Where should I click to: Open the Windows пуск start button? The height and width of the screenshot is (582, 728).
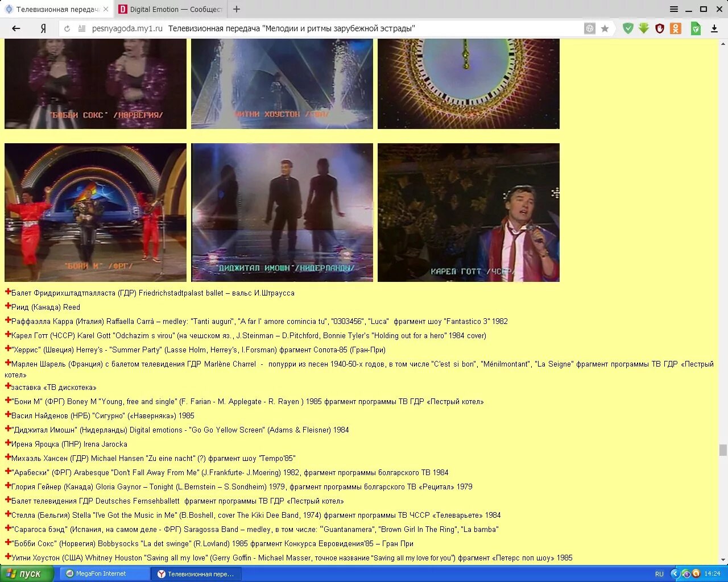27,574
